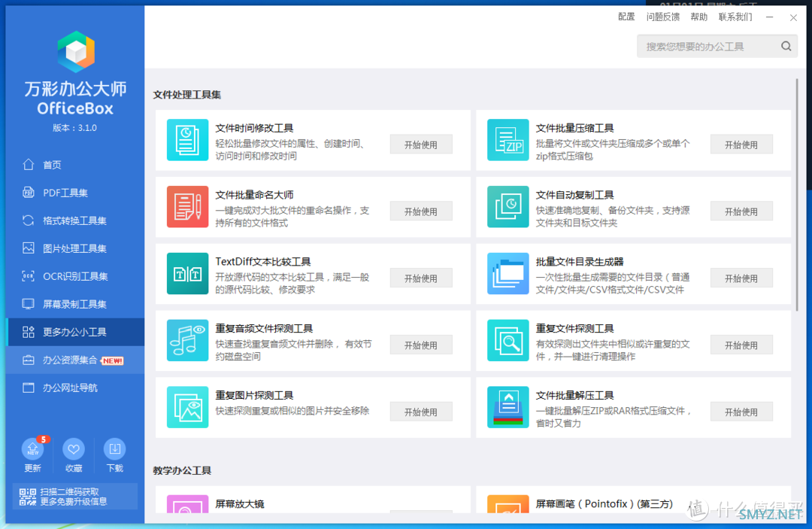Click 开始使用 for 文件批量命名大师
This screenshot has height=529, width=812.
421,211
